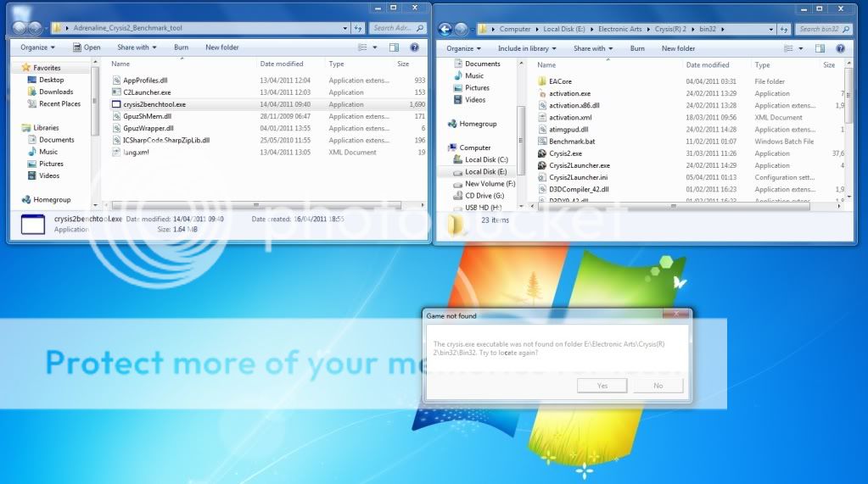Expand address history dropdown in bin32 window

tap(771, 29)
